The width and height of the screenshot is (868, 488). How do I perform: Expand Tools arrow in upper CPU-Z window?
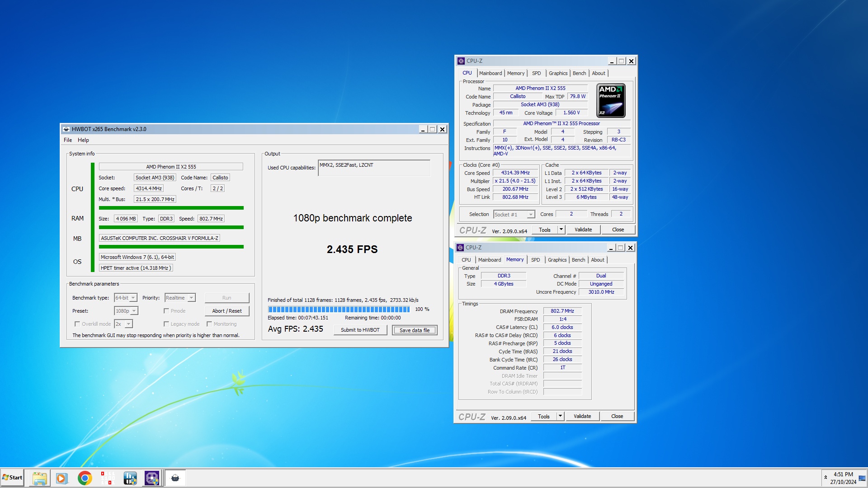(x=561, y=230)
